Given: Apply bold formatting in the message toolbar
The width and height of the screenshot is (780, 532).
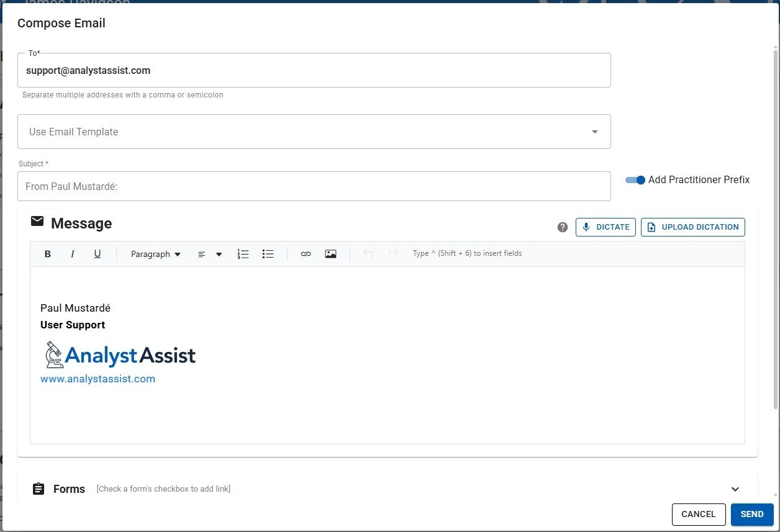Looking at the screenshot, I should (x=48, y=254).
